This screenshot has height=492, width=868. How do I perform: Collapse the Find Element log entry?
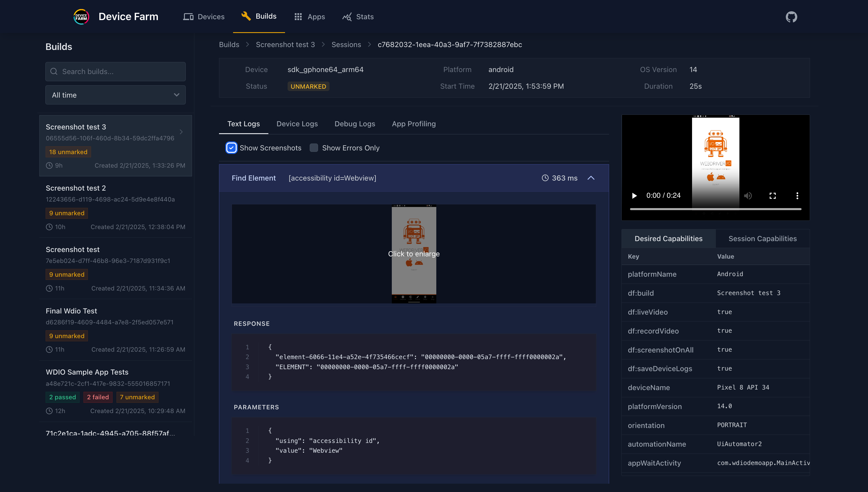591,178
